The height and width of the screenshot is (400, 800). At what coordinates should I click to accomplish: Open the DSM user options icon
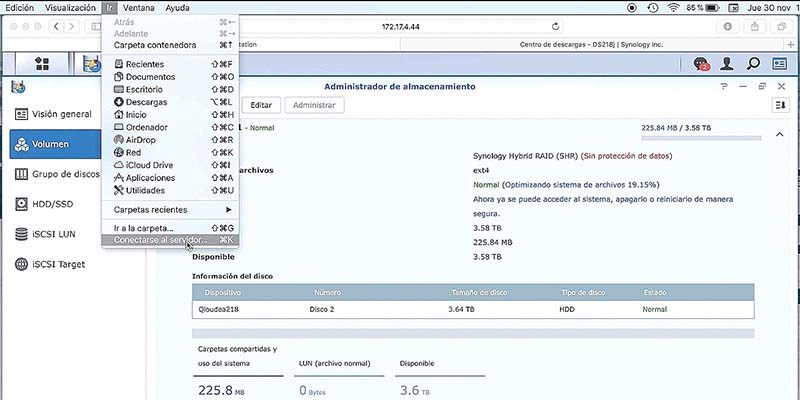tap(727, 64)
